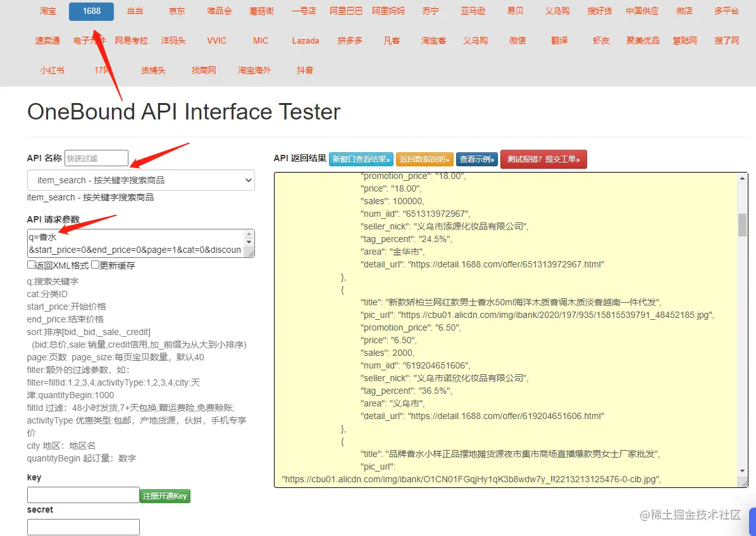The height and width of the screenshot is (536, 756).
Task: Click the 测试报错?提交工单 button
Action: (x=543, y=159)
